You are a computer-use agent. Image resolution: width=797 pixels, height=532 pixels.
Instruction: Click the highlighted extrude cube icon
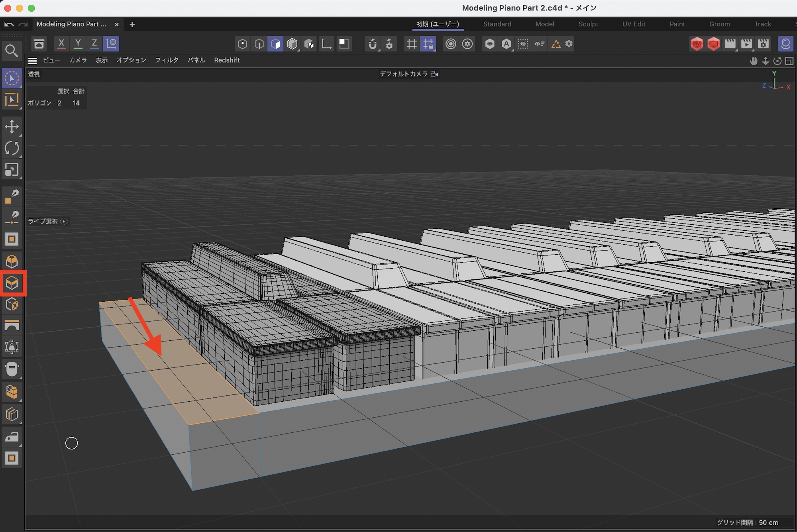click(x=12, y=283)
